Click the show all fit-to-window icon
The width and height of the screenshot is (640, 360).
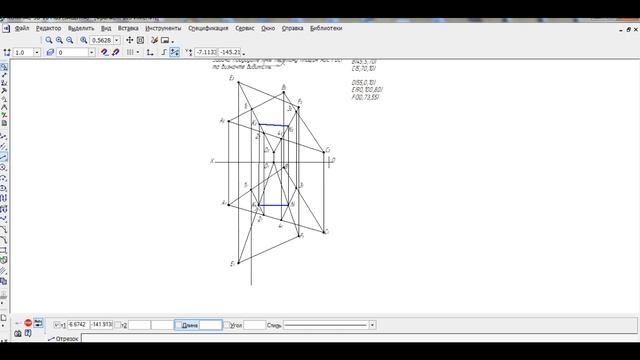[x=140, y=40]
